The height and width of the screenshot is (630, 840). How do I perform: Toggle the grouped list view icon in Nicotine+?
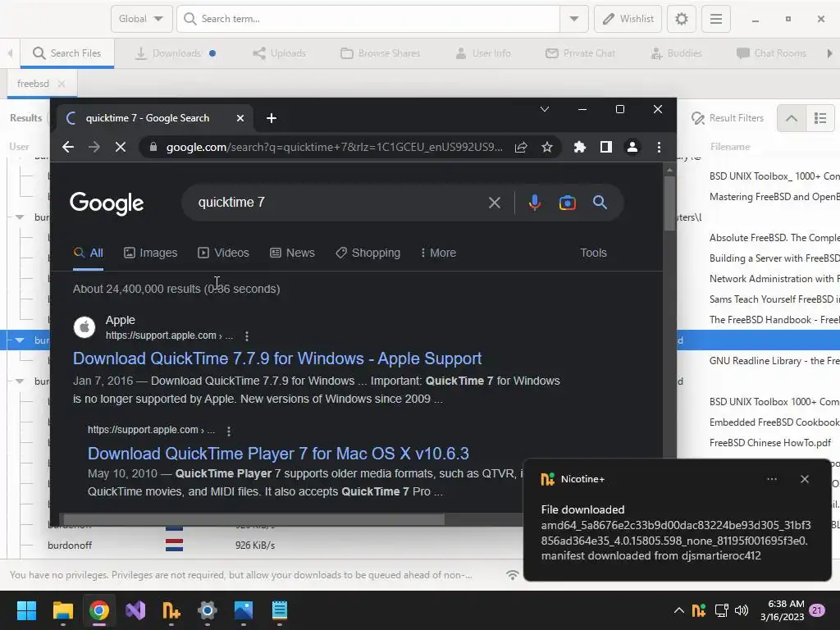tap(820, 118)
